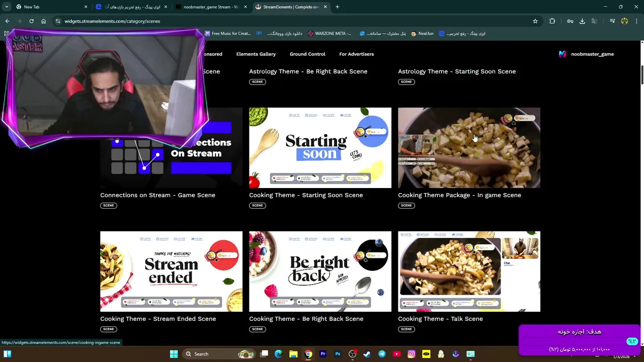This screenshot has width=644, height=362.
Task: Launch Microsoft Edge from taskbar
Action: 279,354
